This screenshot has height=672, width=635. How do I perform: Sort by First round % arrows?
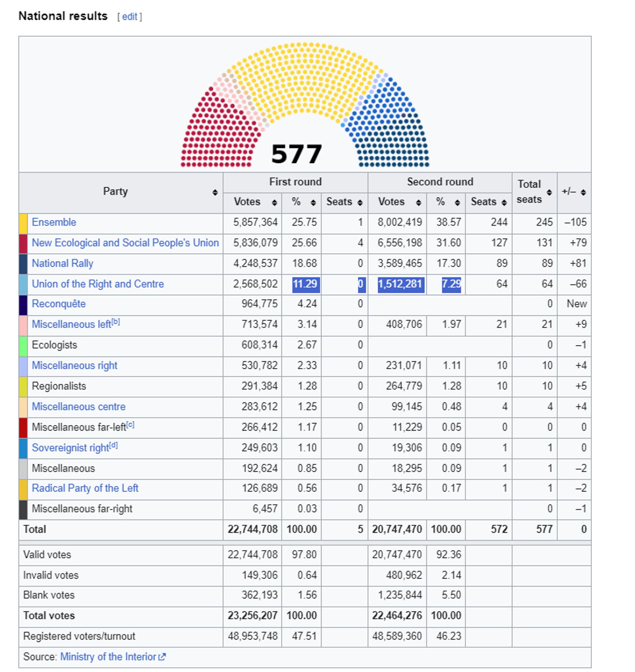[313, 202]
